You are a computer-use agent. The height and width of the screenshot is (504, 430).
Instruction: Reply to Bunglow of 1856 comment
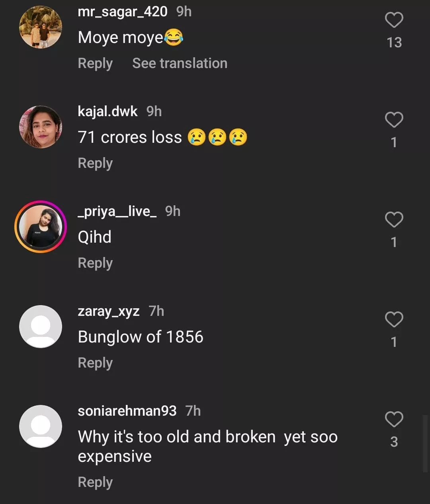click(95, 363)
